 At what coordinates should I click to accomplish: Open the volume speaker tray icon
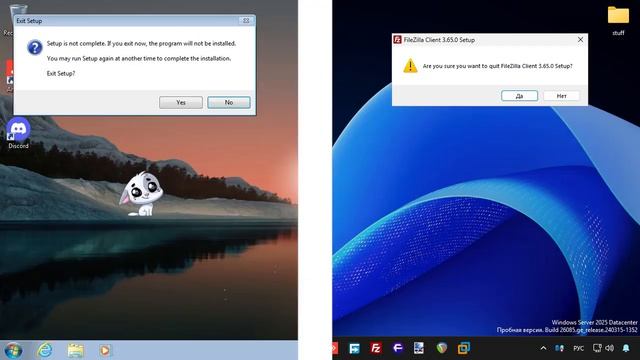[x=610, y=348]
